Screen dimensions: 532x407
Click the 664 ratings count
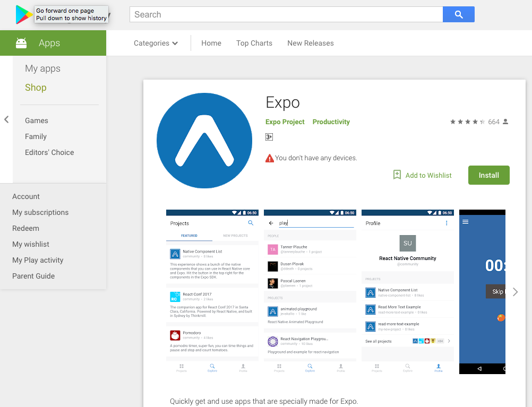point(494,122)
